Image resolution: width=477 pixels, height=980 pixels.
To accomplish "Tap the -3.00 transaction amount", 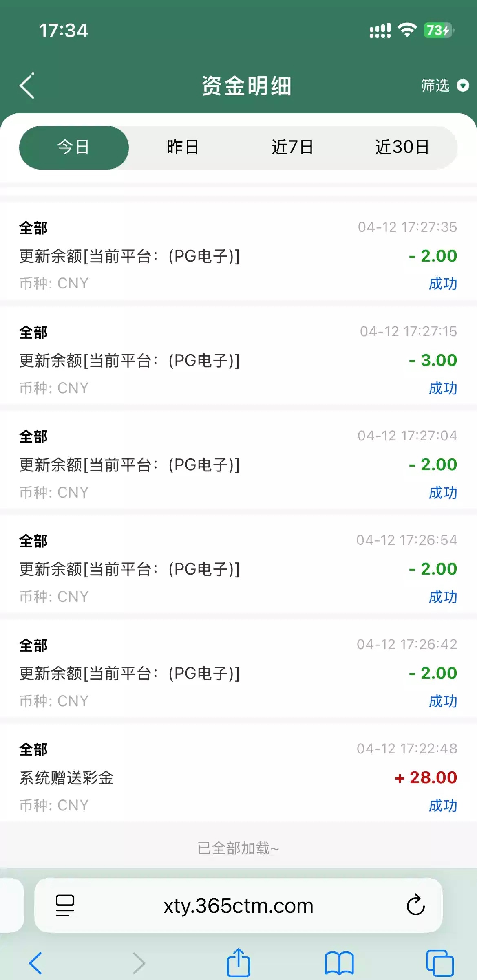I will coord(433,360).
